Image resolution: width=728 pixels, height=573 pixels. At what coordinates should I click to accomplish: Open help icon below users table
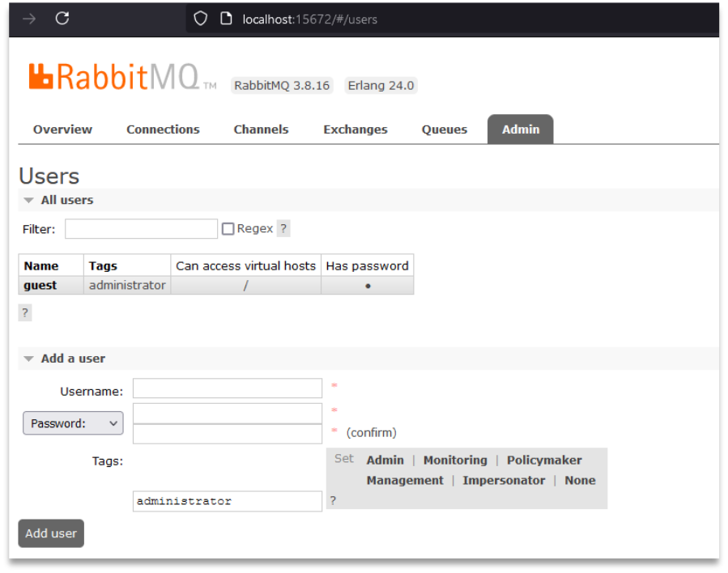[25, 312]
